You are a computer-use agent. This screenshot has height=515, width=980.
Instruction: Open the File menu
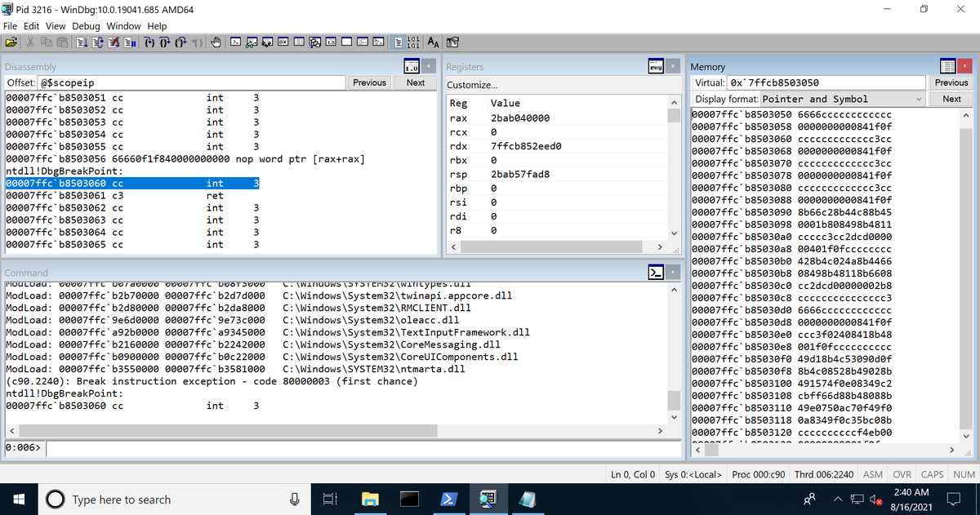tap(11, 26)
